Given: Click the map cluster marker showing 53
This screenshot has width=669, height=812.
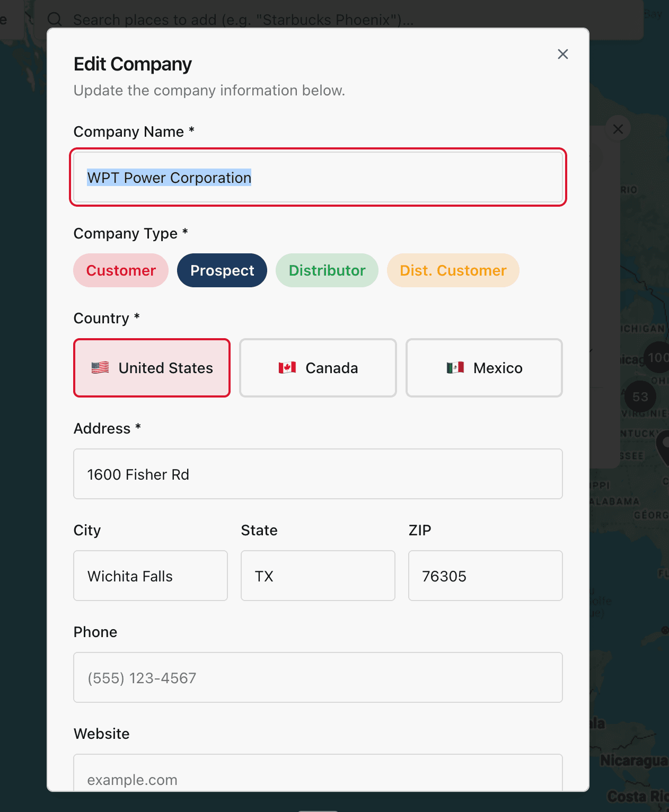Looking at the screenshot, I should [x=641, y=396].
